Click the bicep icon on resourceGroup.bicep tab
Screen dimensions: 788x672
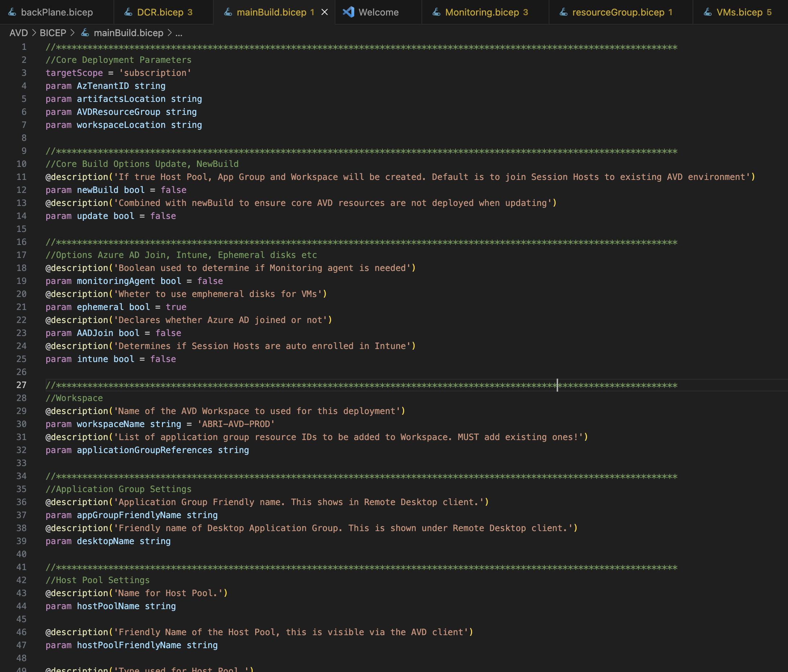coord(564,12)
